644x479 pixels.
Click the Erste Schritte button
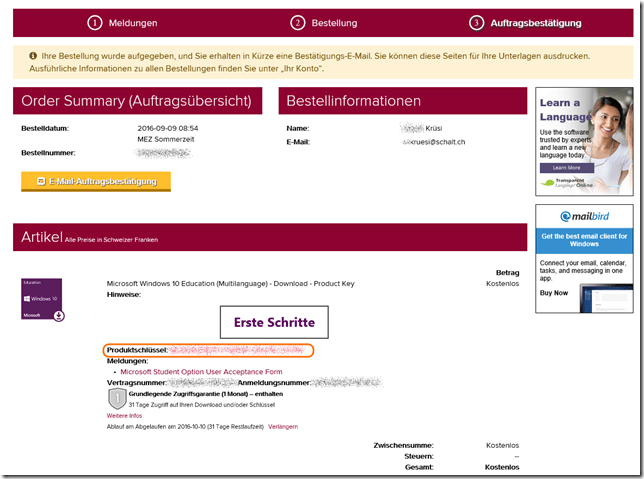tap(274, 322)
